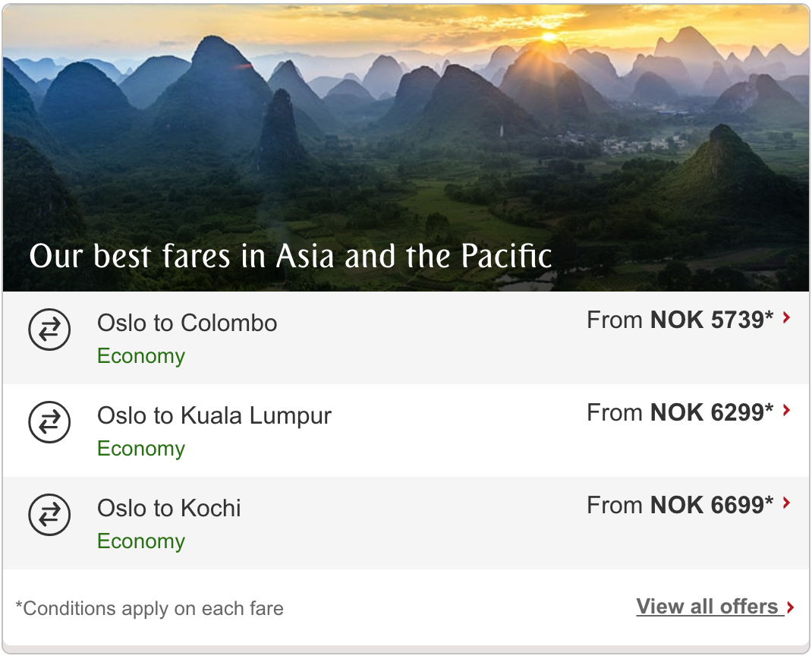Click the red chevron after NOK 6699
The height and width of the screenshot is (656, 812).
[787, 503]
